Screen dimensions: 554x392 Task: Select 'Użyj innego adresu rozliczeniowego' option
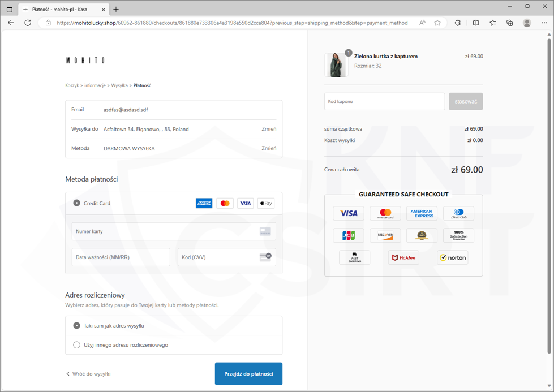(x=77, y=345)
